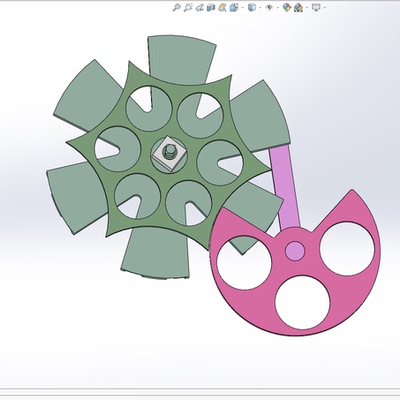
Task: Select the hex nut at the wheel center
Action: [169, 152]
